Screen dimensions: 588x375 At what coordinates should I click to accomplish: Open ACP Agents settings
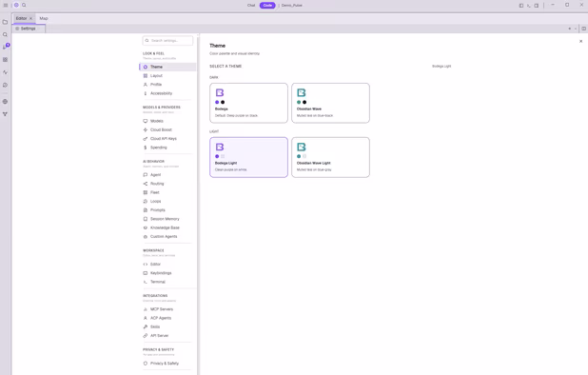(167, 318)
